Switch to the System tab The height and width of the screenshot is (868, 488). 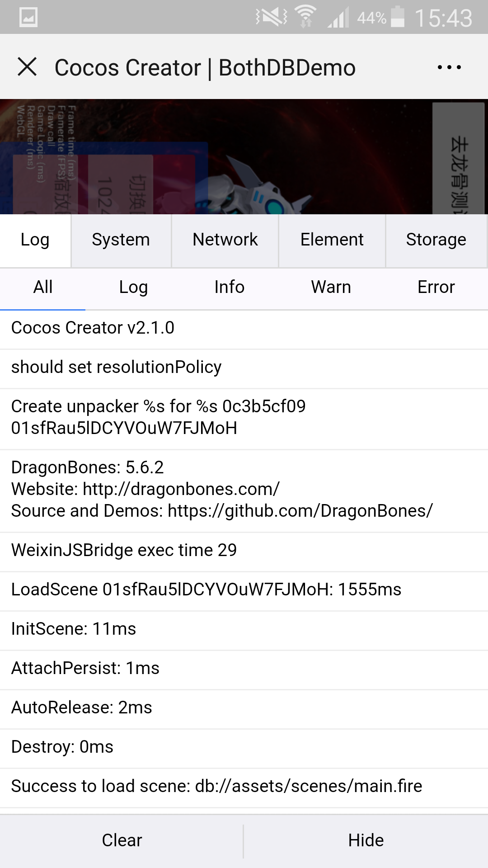[121, 240]
